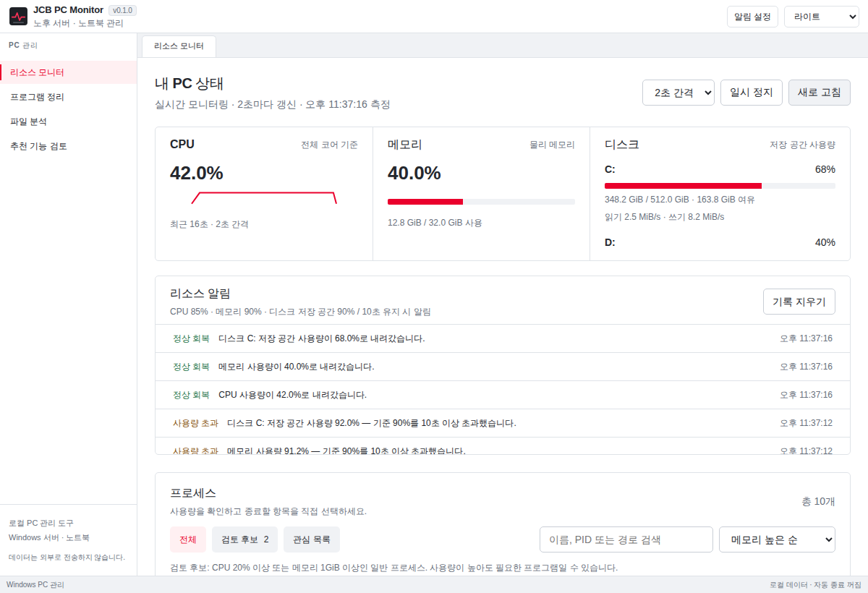The height and width of the screenshot is (593, 868).
Task: Click the CPU 42.0% value
Action: point(197,174)
